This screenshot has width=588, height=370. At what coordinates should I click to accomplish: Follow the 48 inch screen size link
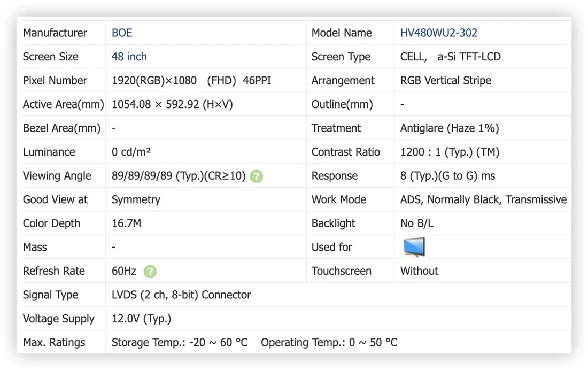129,57
